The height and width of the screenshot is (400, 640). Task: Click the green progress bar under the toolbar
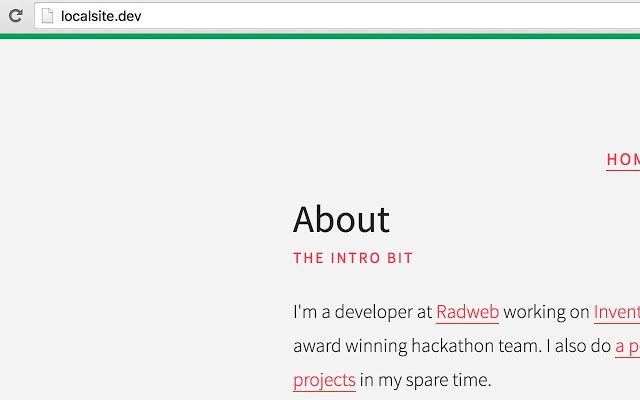320,36
